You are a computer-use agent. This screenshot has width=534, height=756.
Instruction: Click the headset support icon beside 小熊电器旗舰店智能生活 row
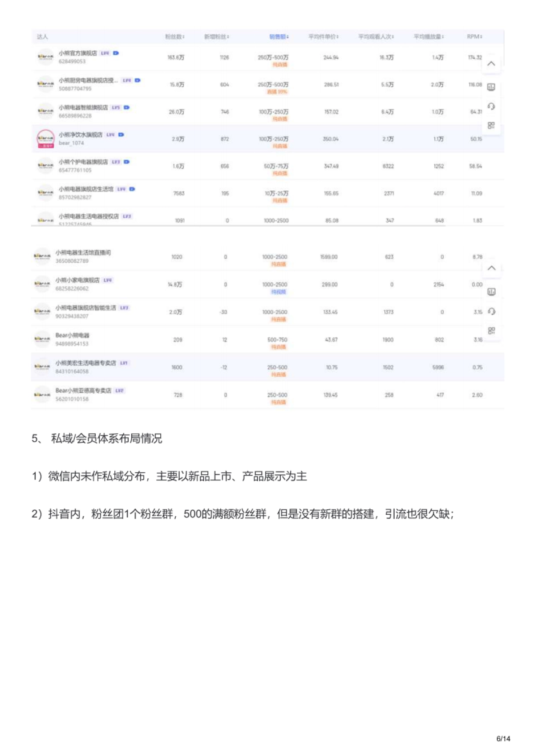coord(491,311)
